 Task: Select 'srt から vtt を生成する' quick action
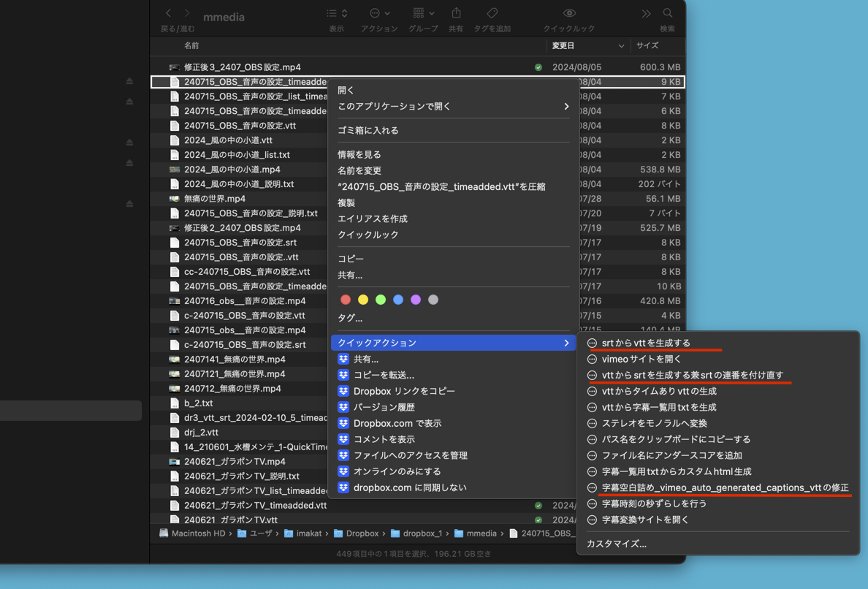coord(646,343)
